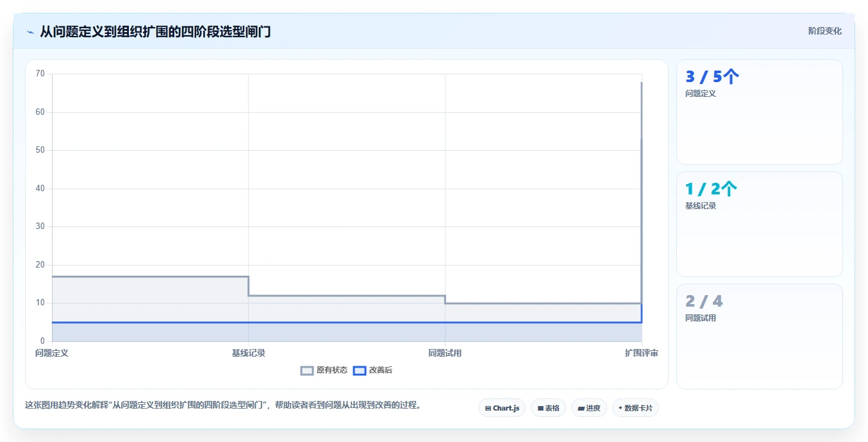Click the 1 / 2个 metric value
This screenshot has width=868, height=442.
pos(712,189)
